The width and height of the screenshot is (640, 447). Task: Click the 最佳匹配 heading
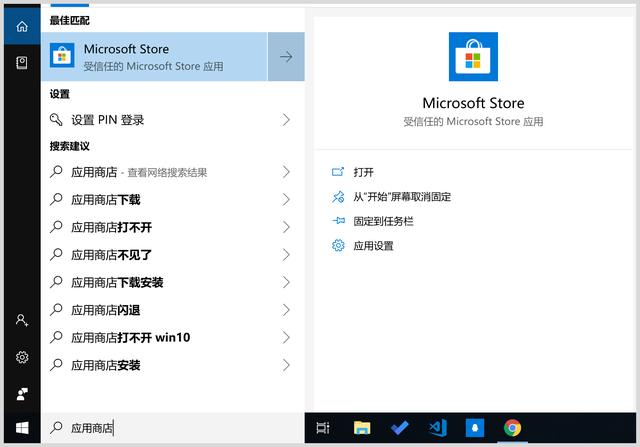(69, 20)
